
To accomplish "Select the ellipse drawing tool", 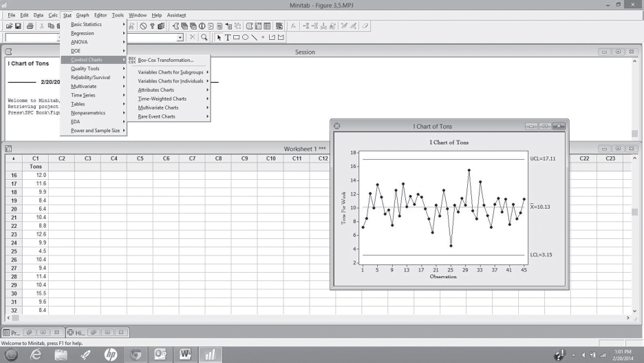I will pyautogui.click(x=245, y=37).
